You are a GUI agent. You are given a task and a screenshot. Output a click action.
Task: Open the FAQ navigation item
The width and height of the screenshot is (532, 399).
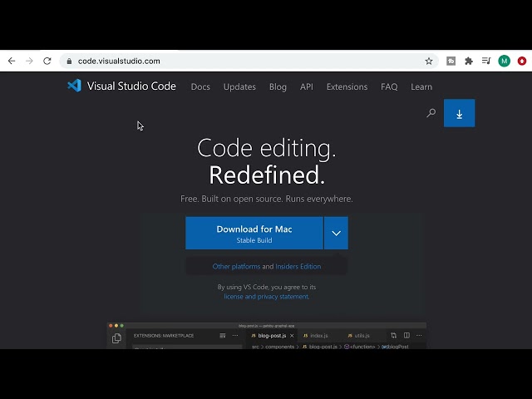point(389,86)
